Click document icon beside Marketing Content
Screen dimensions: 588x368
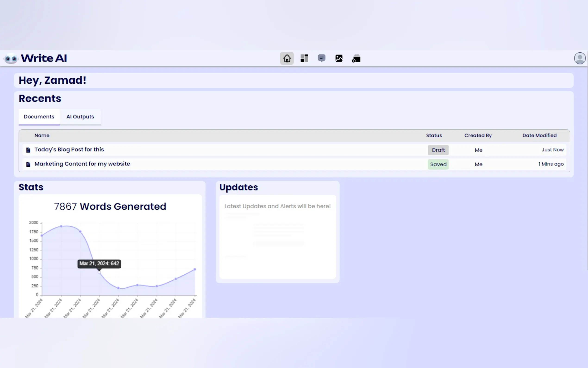28,165
